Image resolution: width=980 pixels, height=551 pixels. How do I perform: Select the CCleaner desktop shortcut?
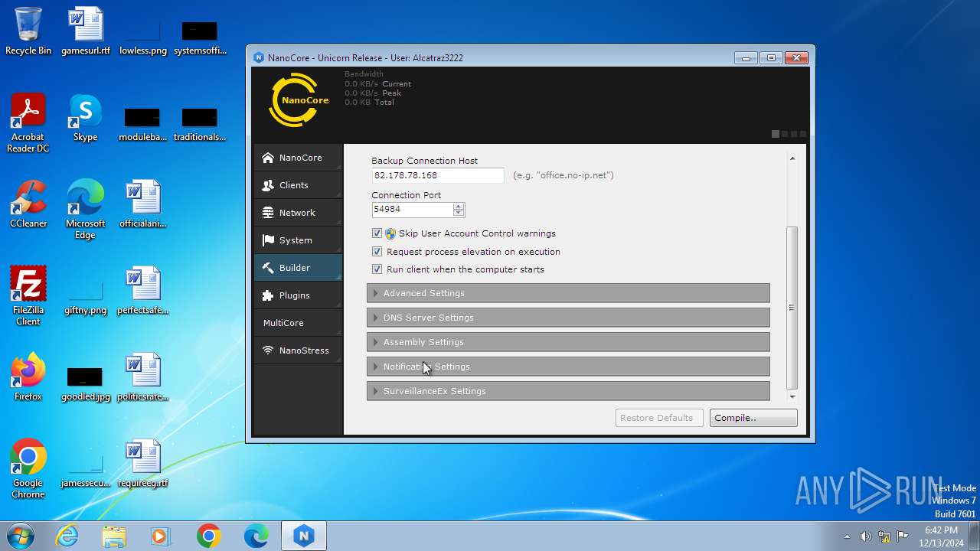28,204
